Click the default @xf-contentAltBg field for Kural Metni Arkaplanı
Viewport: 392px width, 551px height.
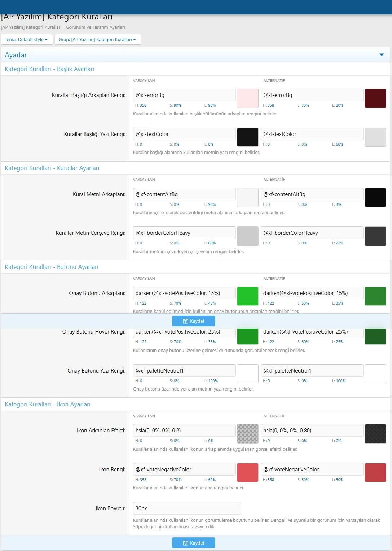[184, 194]
